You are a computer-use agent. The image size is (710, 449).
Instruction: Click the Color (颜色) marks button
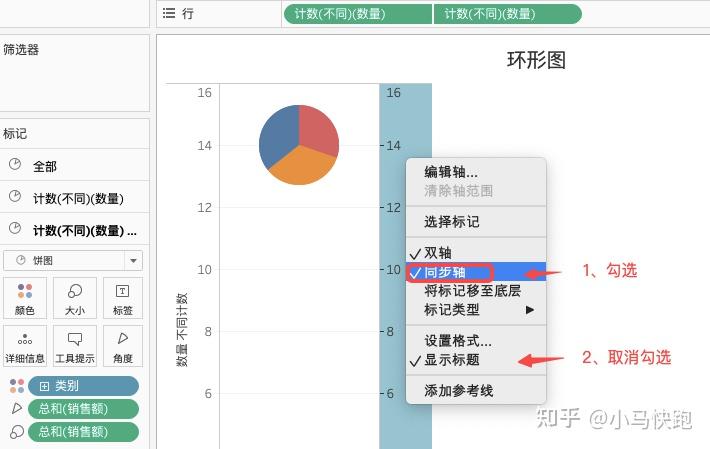25,297
